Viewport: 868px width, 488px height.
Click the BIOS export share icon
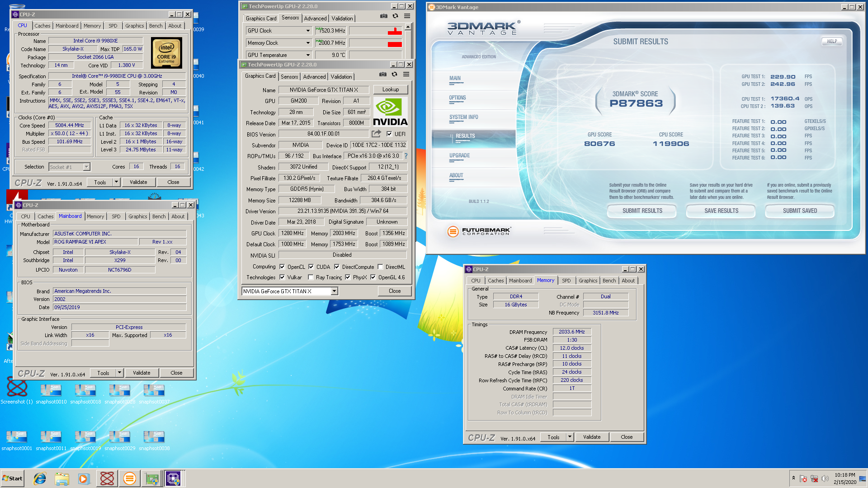[376, 134]
